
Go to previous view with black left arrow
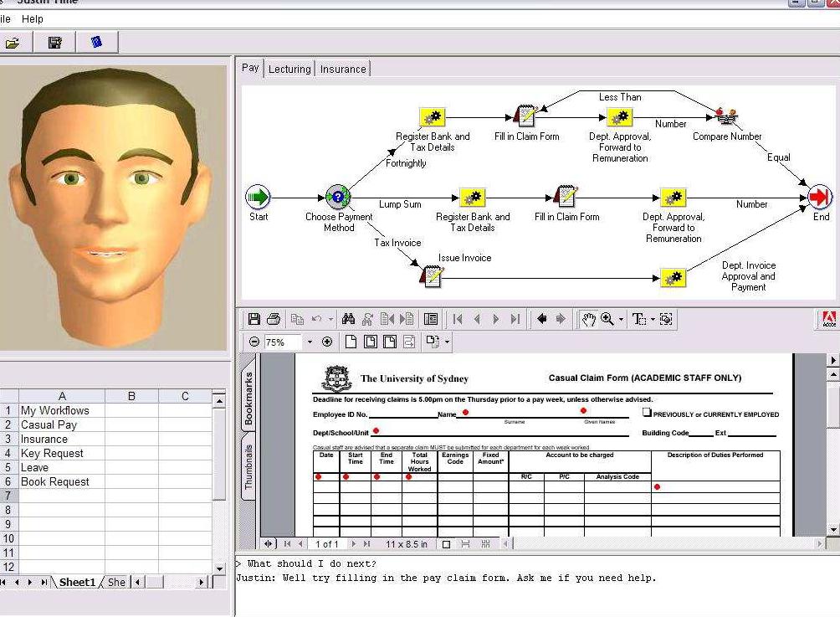coord(541,320)
